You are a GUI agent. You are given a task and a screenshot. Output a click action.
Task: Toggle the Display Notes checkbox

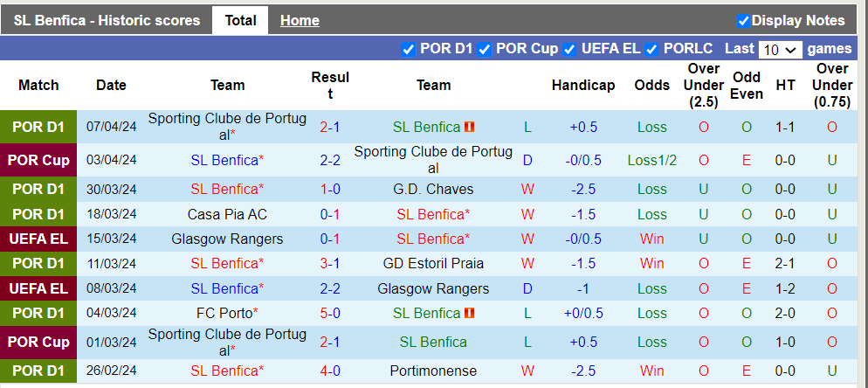744,20
